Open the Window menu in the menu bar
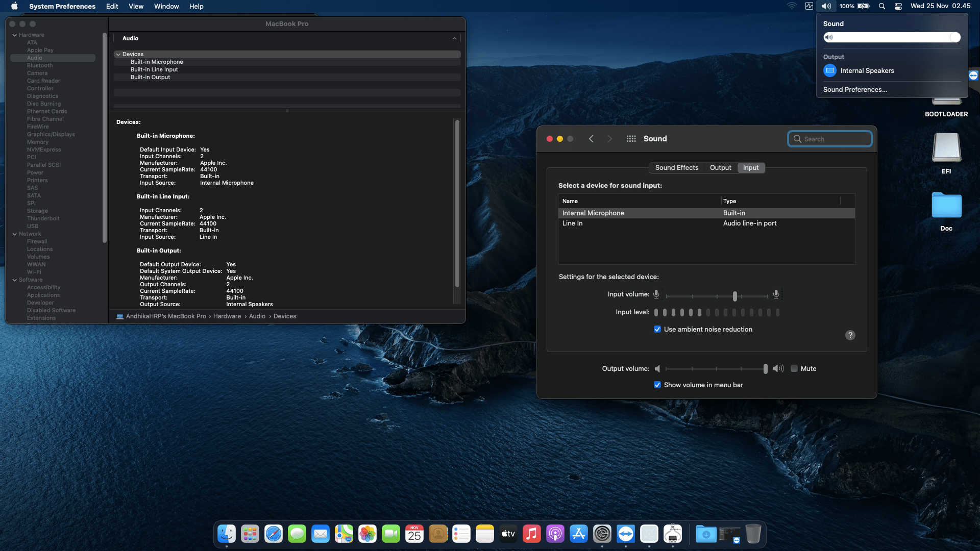Image resolution: width=980 pixels, height=551 pixels. (166, 6)
